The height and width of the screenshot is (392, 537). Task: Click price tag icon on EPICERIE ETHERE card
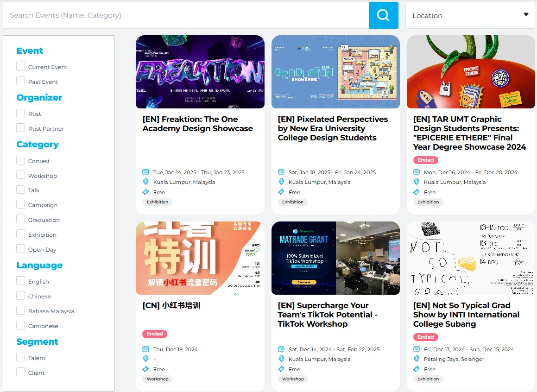tap(417, 192)
